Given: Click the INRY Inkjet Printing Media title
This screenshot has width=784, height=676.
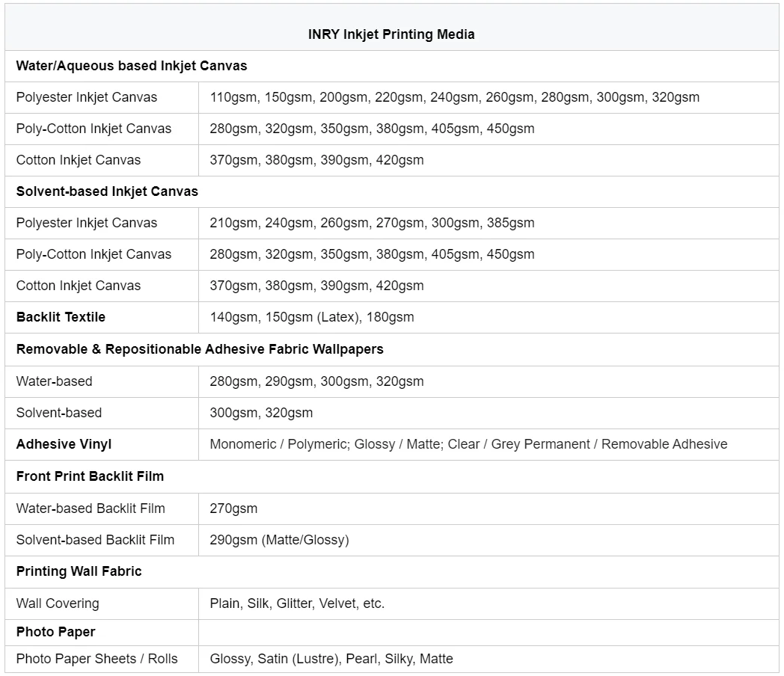Looking at the screenshot, I should pos(391,34).
